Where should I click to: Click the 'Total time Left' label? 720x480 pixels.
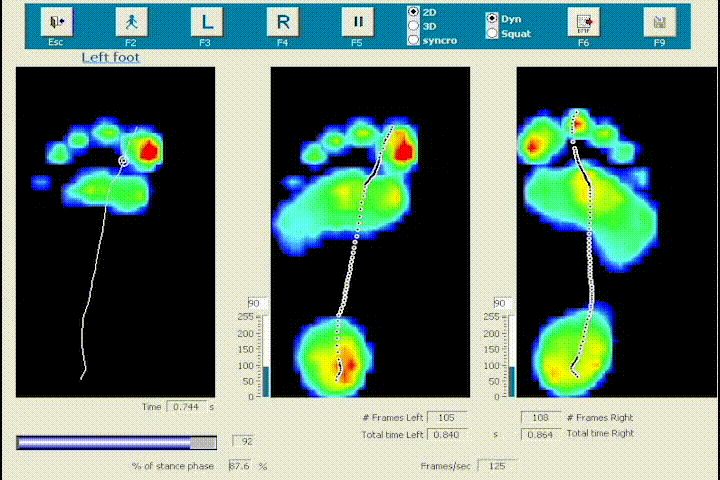392,435
